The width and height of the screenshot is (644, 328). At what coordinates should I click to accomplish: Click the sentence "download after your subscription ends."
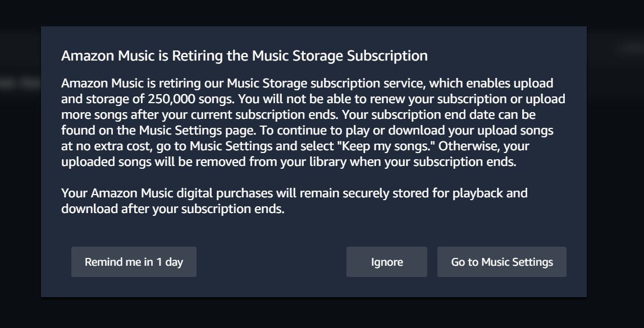coord(173,209)
